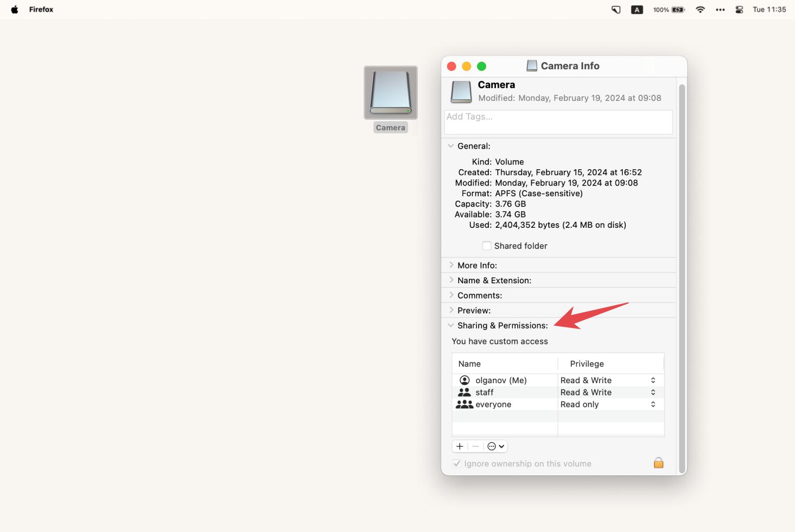
Task: Click the Available value 3.74 GB
Action: [x=510, y=215]
